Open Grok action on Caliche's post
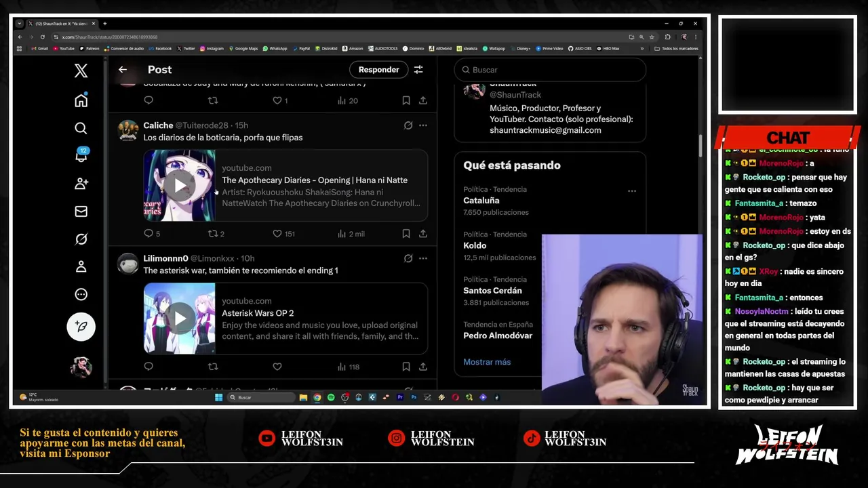 click(408, 125)
